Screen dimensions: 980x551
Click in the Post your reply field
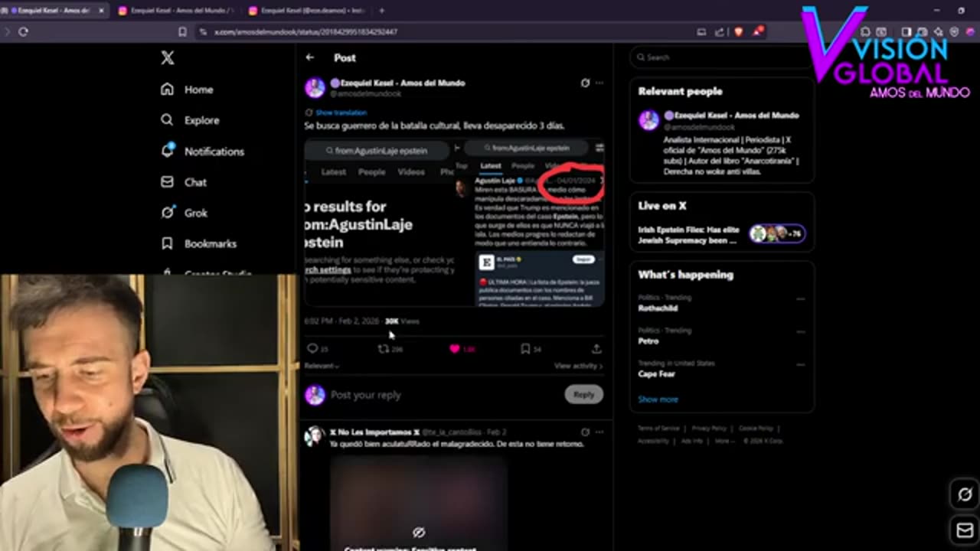pyautogui.click(x=444, y=395)
